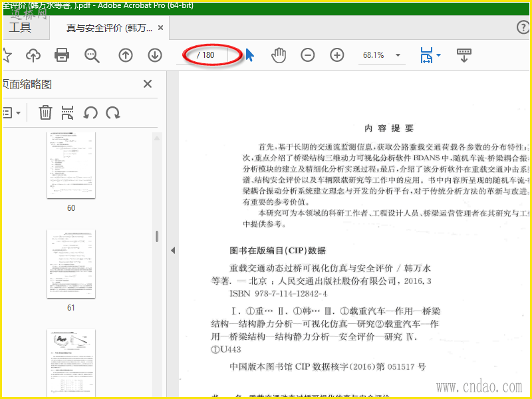Select the thumbnail below page 61

pyautogui.click(x=71, y=362)
